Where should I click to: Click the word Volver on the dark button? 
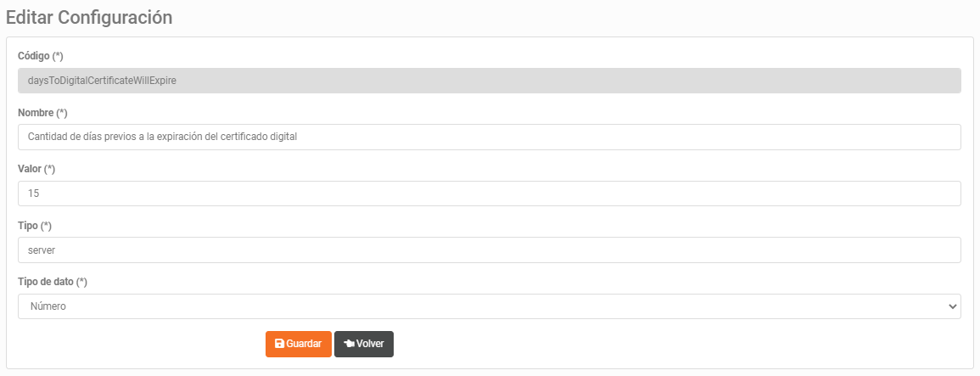point(371,344)
